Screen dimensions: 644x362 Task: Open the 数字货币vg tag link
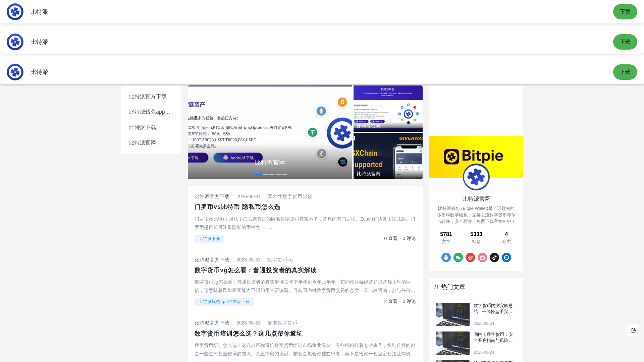point(280,260)
